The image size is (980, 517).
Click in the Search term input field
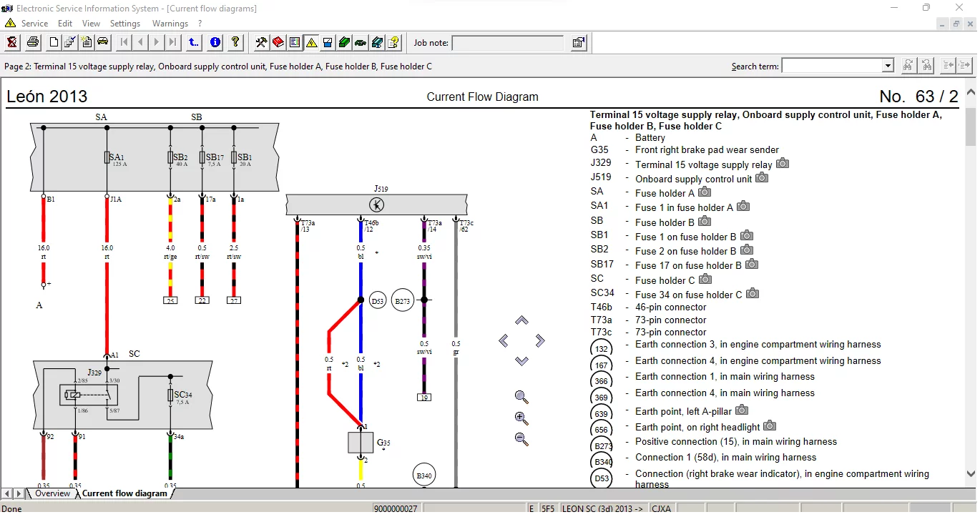tap(831, 67)
